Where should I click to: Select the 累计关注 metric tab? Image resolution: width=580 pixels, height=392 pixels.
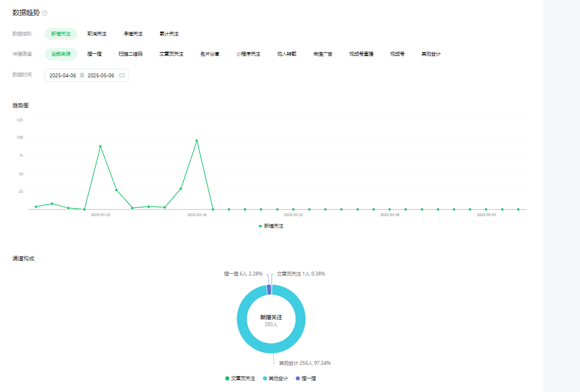pos(169,34)
